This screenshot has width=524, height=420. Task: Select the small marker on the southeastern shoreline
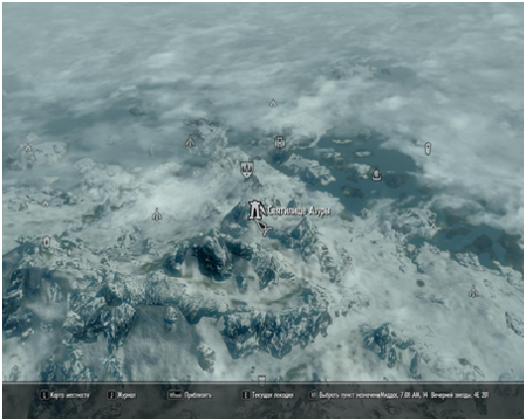[433, 226]
